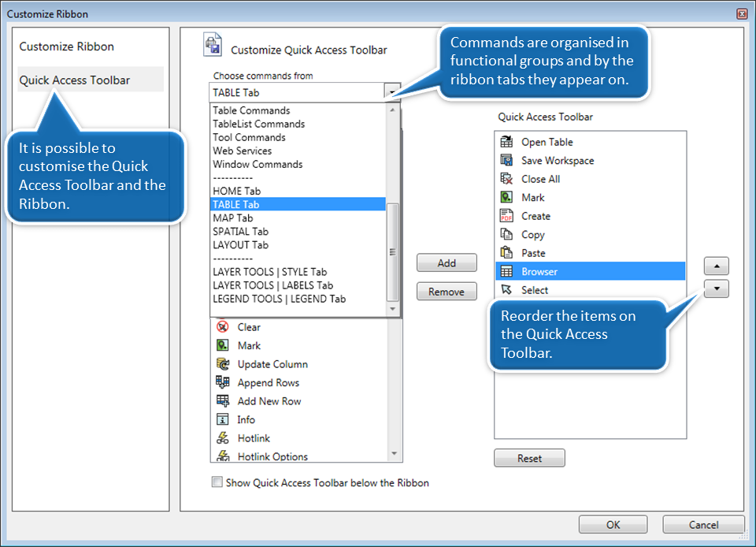Click the Reset button
The width and height of the screenshot is (756, 547).
[x=529, y=458]
